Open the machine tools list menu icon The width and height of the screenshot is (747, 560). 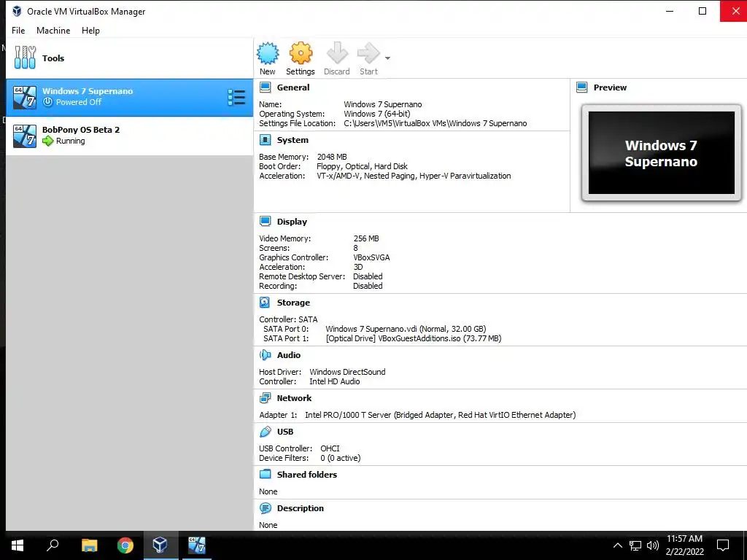click(x=236, y=98)
